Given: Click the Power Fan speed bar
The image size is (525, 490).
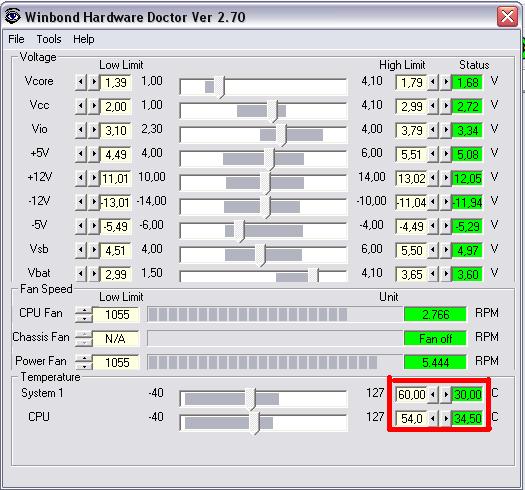Looking at the screenshot, I should [x=275, y=362].
